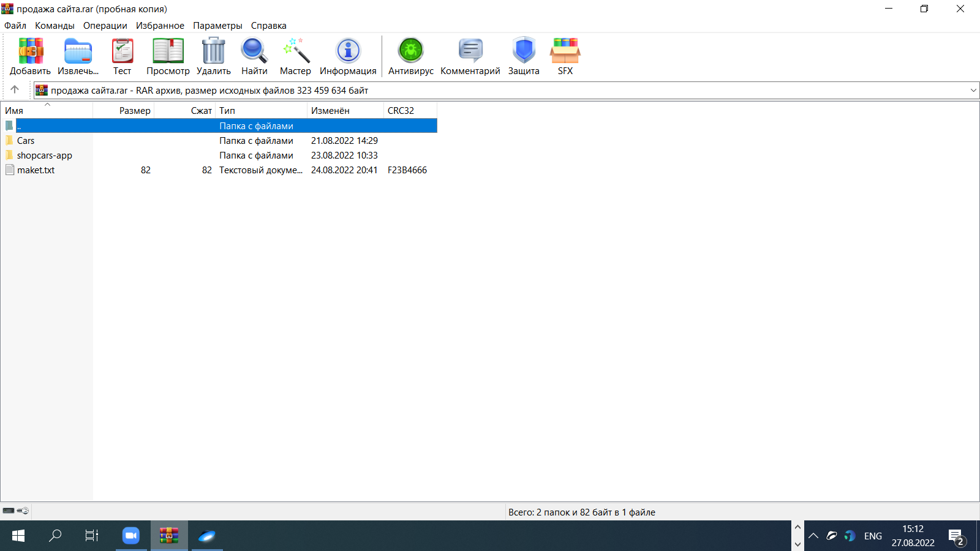Open the Избранное menu

(x=160, y=26)
